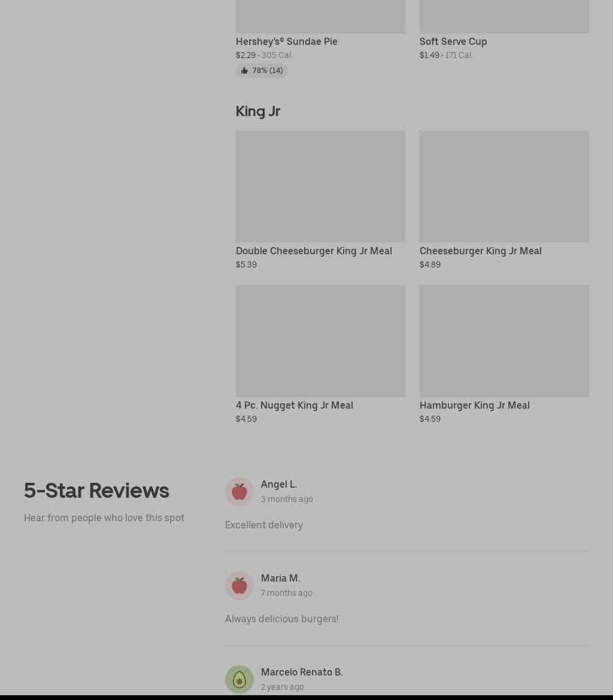The height and width of the screenshot is (700, 613).
Task: Open the Soft Serve Cup item
Action: point(453,41)
